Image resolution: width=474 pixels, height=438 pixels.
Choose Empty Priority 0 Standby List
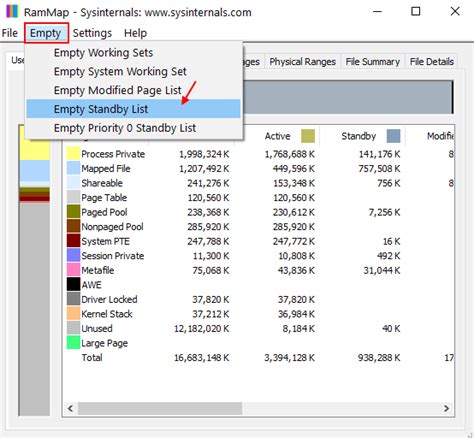[133, 128]
